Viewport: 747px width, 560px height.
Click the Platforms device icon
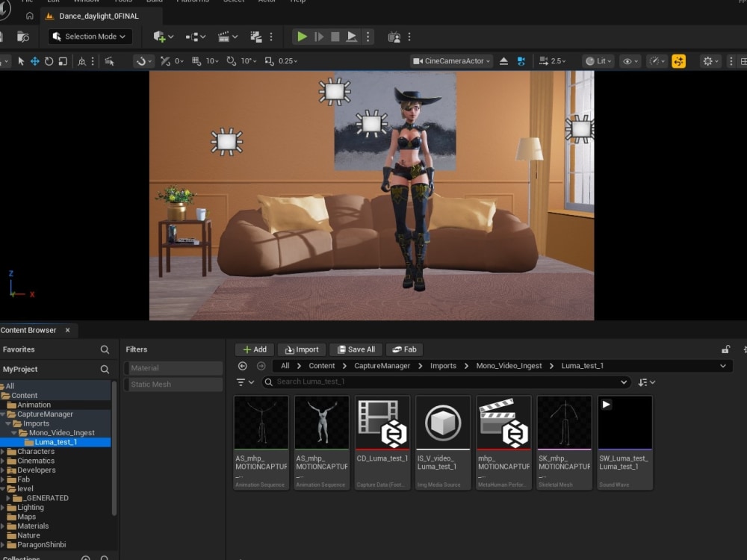tap(394, 37)
